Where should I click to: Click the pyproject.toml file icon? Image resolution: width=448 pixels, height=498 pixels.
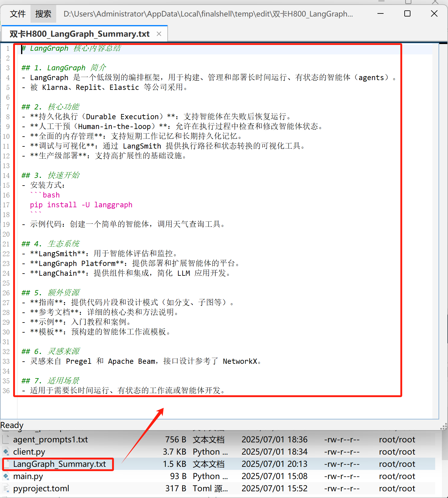click(6, 488)
